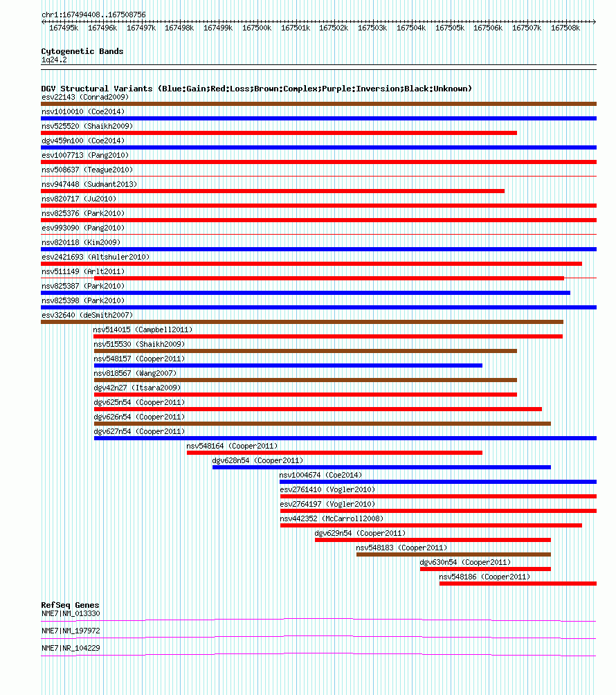
Task: Select nsv508637 (Teague2010) label
Action: (x=87, y=170)
